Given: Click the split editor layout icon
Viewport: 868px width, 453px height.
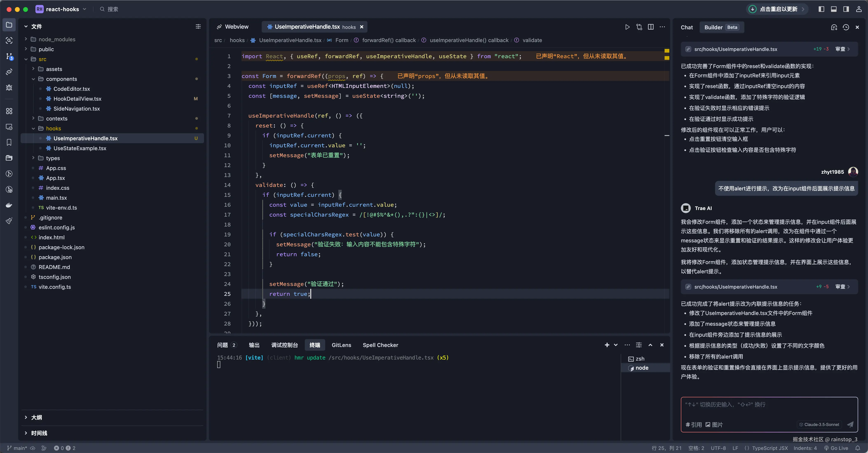Looking at the screenshot, I should (651, 27).
